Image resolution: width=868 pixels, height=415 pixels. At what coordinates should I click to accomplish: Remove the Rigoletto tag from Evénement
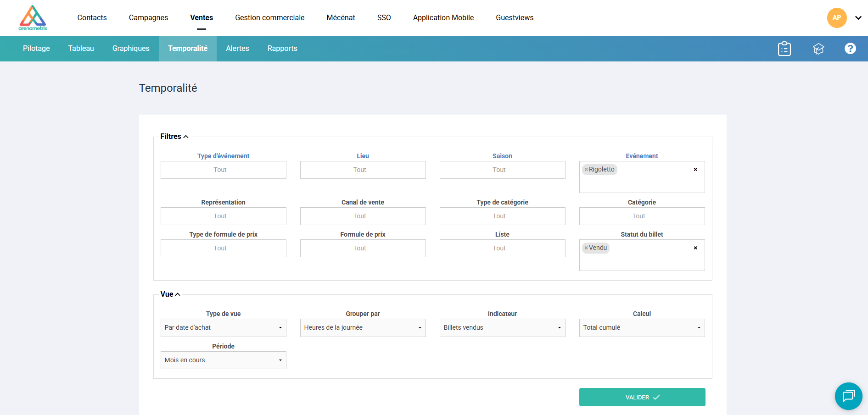click(586, 170)
